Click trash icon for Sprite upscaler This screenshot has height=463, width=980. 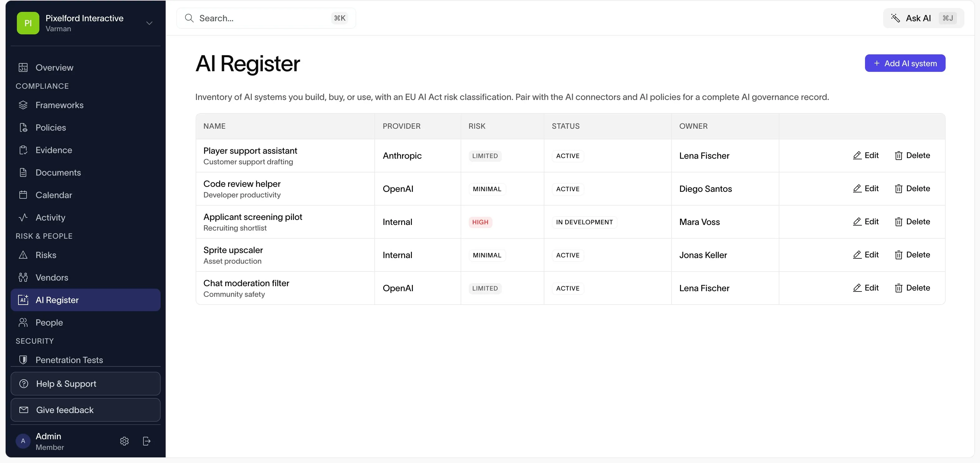(898, 255)
